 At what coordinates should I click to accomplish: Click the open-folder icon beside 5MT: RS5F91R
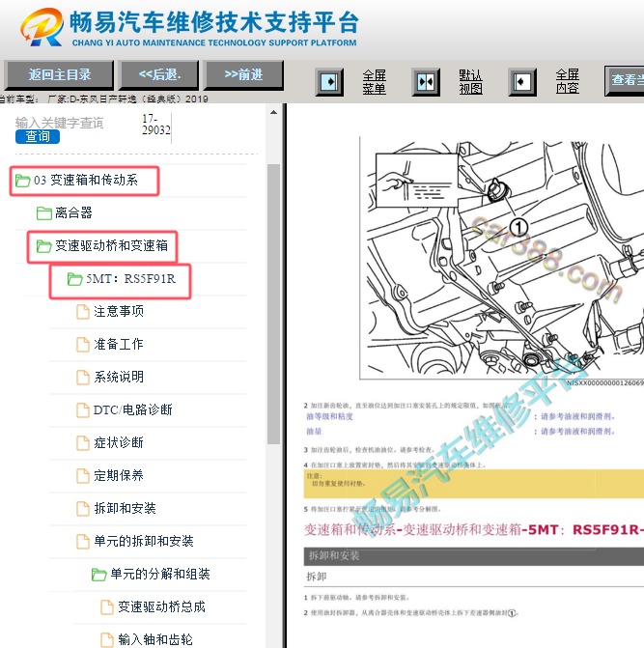pos(74,279)
